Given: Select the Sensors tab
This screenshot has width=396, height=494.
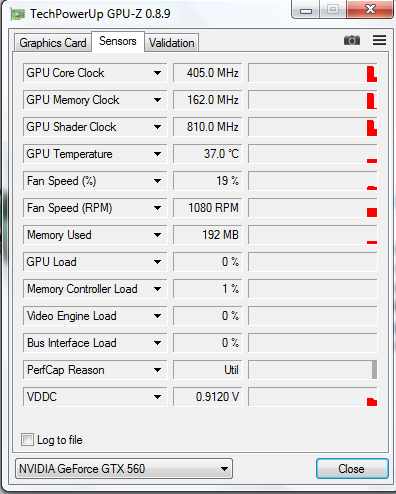Looking at the screenshot, I should (x=118, y=41).
